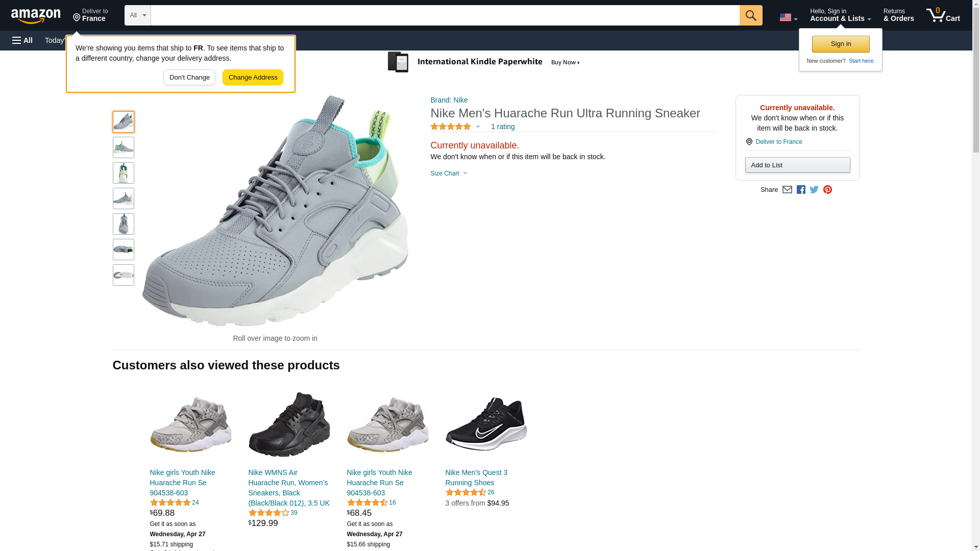Click the search magnifier button
This screenshot has width=980, height=551.
point(751,15)
